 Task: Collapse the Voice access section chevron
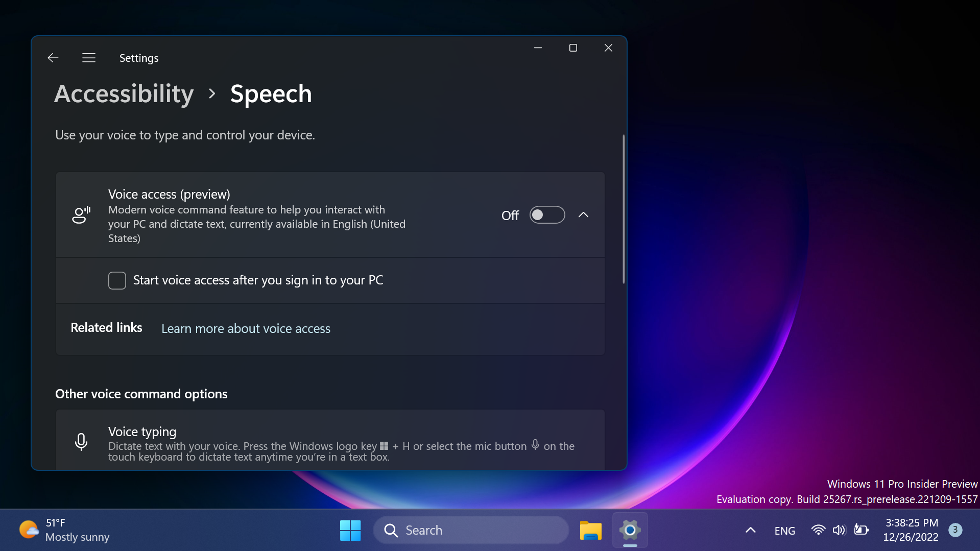click(583, 214)
